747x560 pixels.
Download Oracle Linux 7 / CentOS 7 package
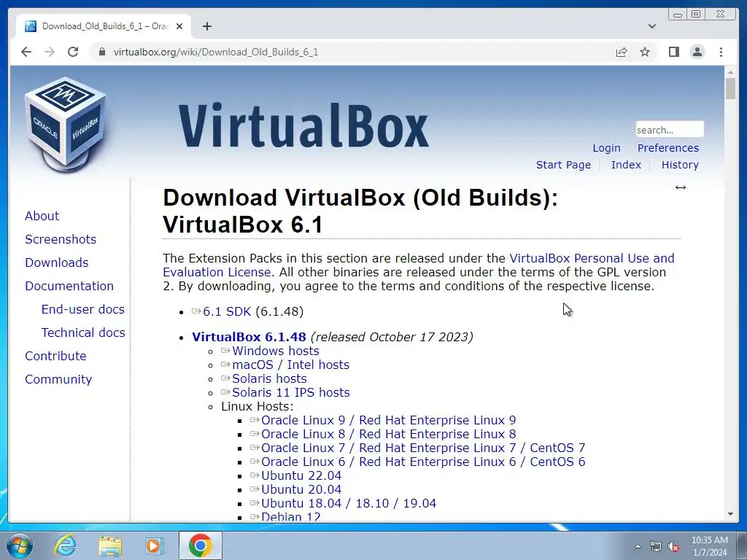coord(423,448)
